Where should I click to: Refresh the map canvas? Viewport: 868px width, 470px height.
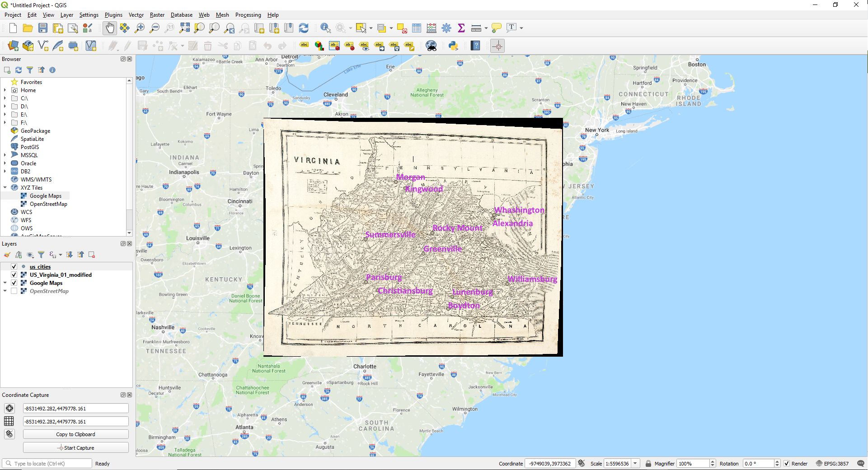point(304,28)
